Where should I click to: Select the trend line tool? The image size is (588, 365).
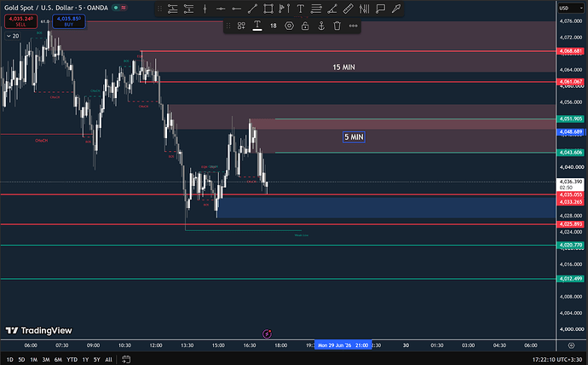coord(252,9)
